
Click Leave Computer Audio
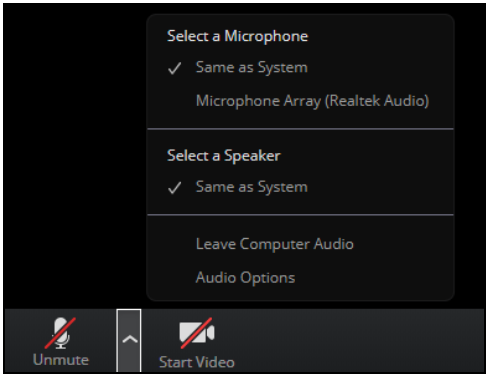pyautogui.click(x=300, y=244)
